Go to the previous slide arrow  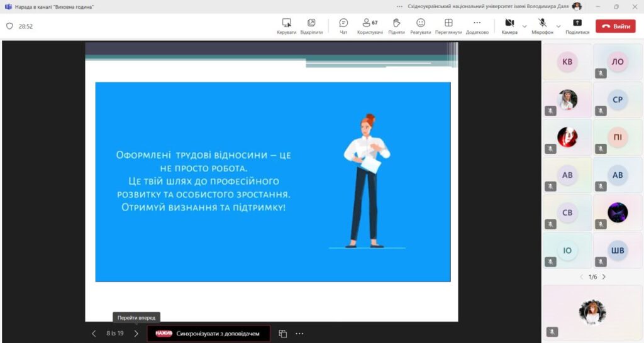[x=94, y=334]
